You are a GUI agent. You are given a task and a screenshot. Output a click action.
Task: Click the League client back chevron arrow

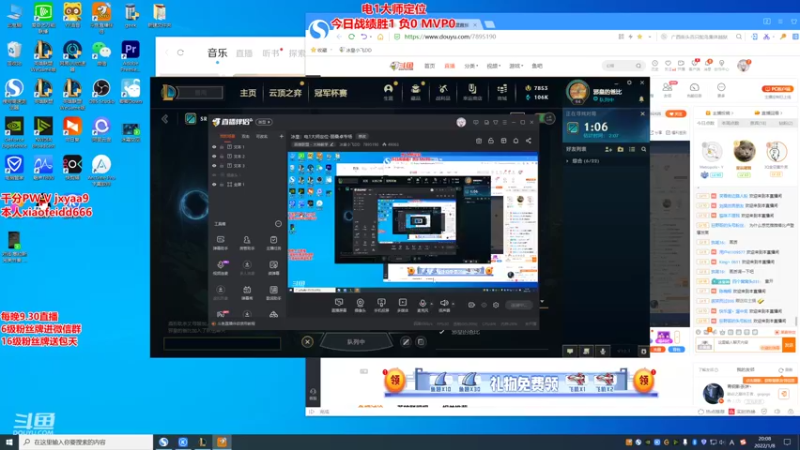pyautogui.click(x=165, y=119)
